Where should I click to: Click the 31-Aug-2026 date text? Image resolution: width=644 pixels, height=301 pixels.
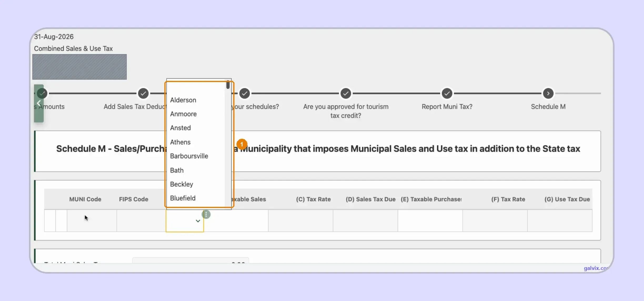click(54, 37)
